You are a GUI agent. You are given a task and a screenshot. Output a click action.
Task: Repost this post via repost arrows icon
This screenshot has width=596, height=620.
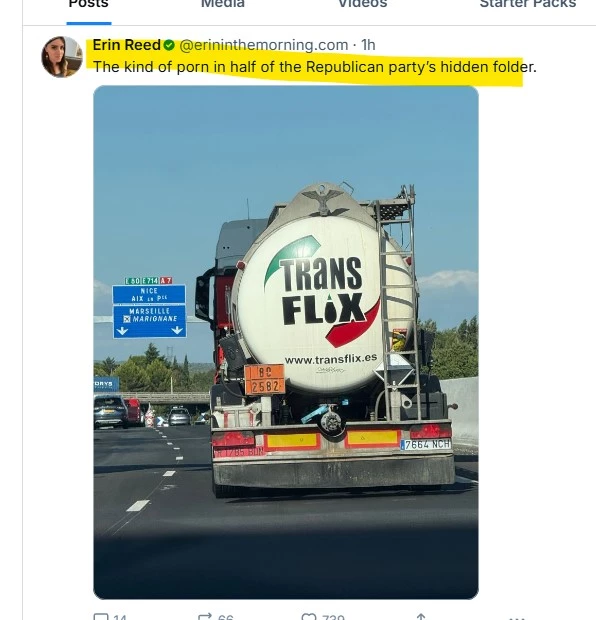[x=205, y=617]
